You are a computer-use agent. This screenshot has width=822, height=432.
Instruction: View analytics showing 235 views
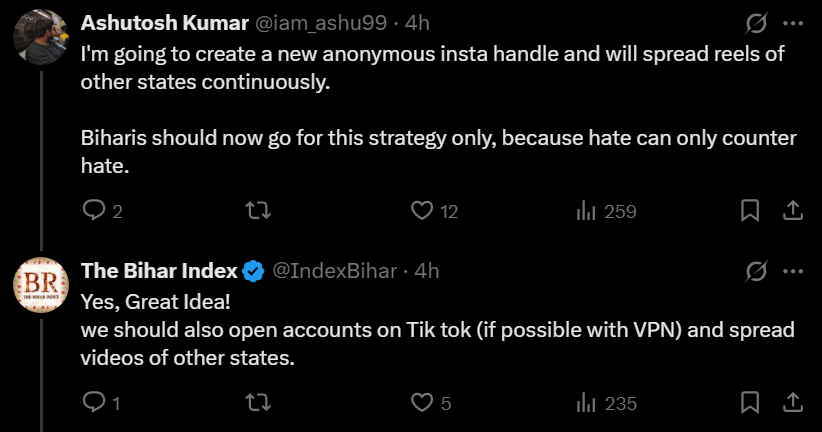[x=587, y=403]
